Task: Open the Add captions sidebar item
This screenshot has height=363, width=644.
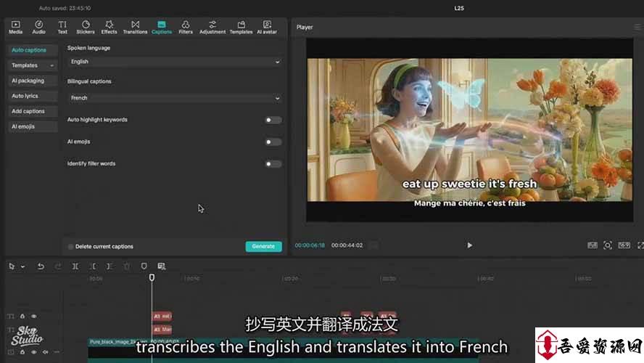Action: (x=28, y=111)
